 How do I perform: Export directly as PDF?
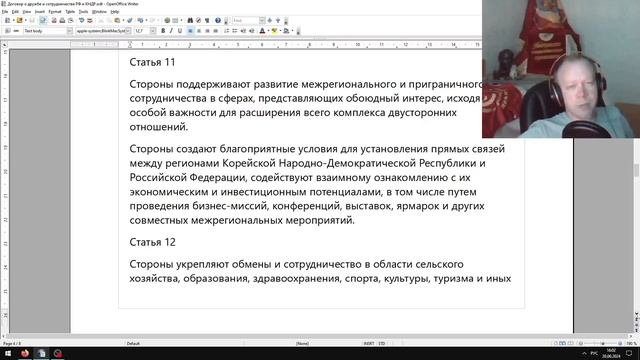pyautogui.click(x=54, y=20)
